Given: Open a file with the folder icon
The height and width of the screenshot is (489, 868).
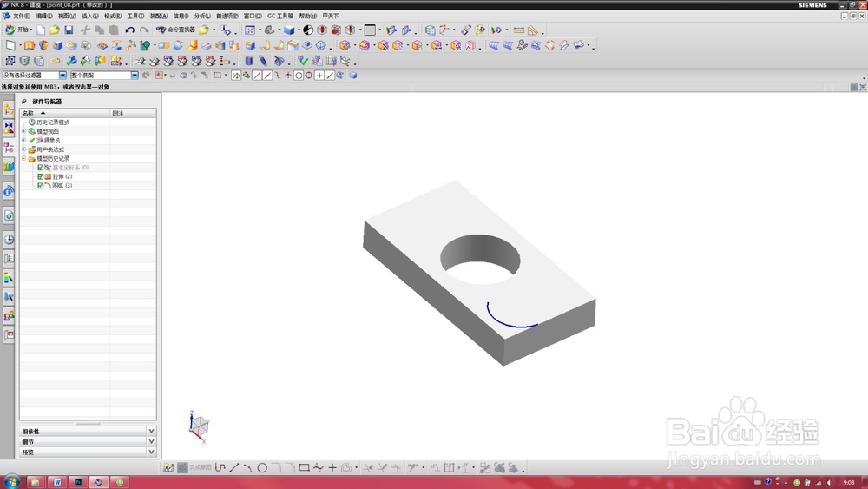Looking at the screenshot, I should point(54,30).
